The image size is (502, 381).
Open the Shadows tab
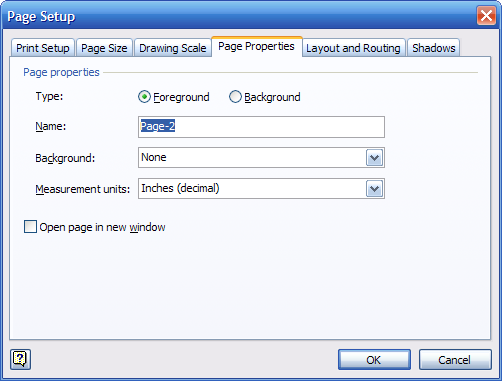point(434,48)
